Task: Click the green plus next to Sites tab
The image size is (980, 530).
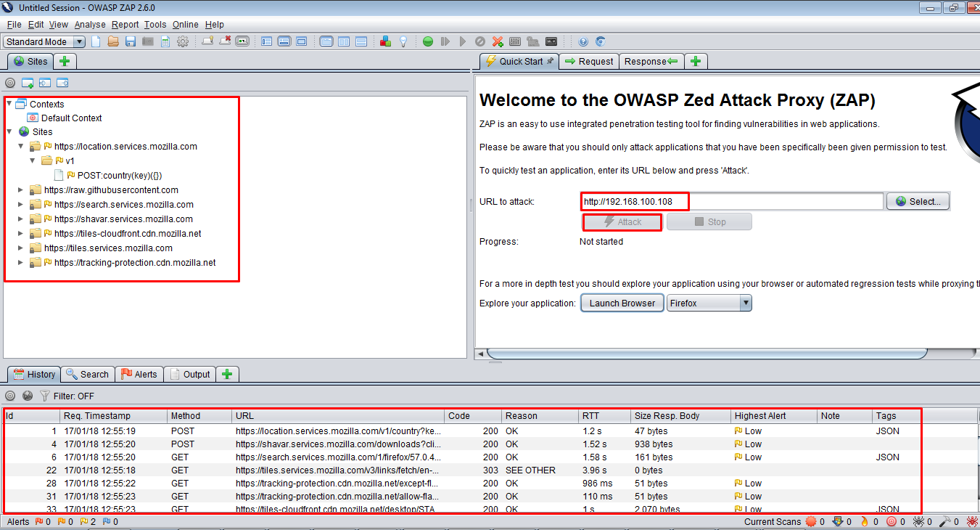Action: point(65,61)
